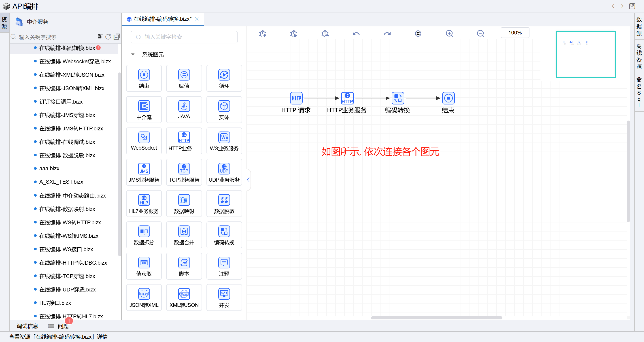The width and height of the screenshot is (644, 342).
Task: Click the horizontal scrollbar of the canvas
Action: (436, 318)
